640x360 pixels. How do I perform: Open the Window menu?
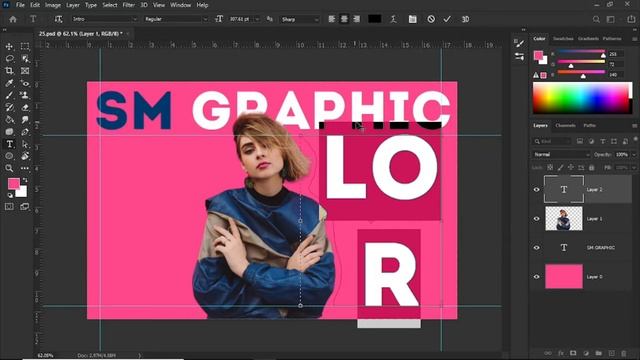[180, 5]
